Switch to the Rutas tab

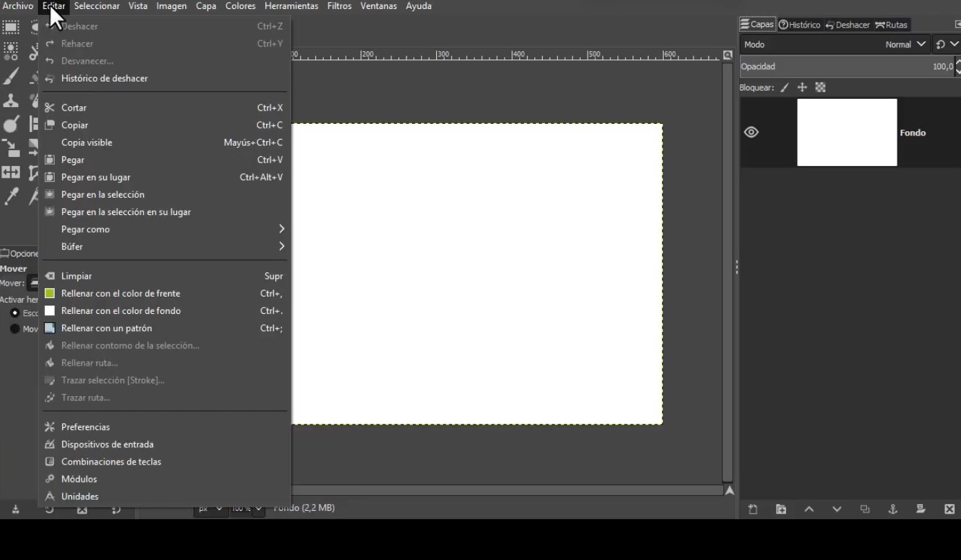pos(891,25)
